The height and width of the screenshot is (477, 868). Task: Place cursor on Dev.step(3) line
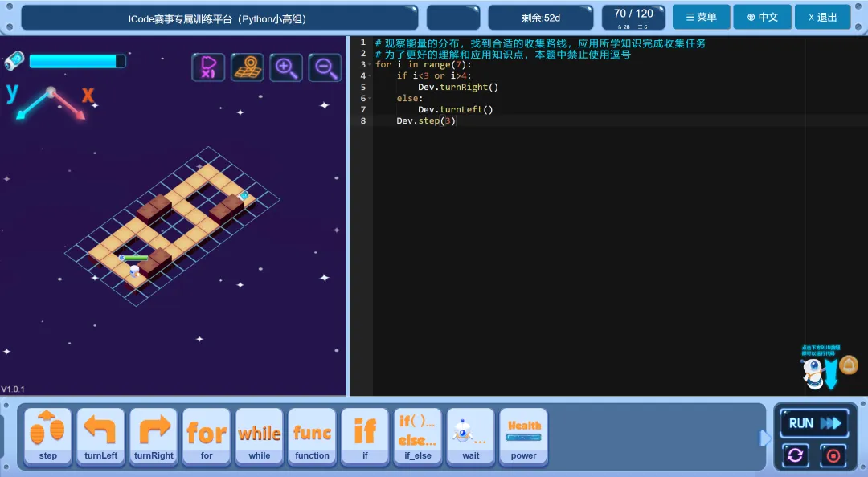click(426, 120)
